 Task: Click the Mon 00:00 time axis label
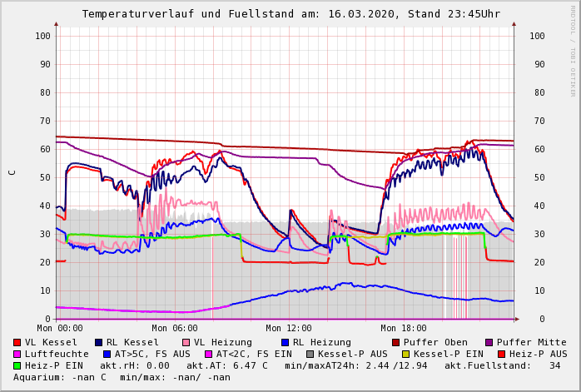click(x=60, y=329)
